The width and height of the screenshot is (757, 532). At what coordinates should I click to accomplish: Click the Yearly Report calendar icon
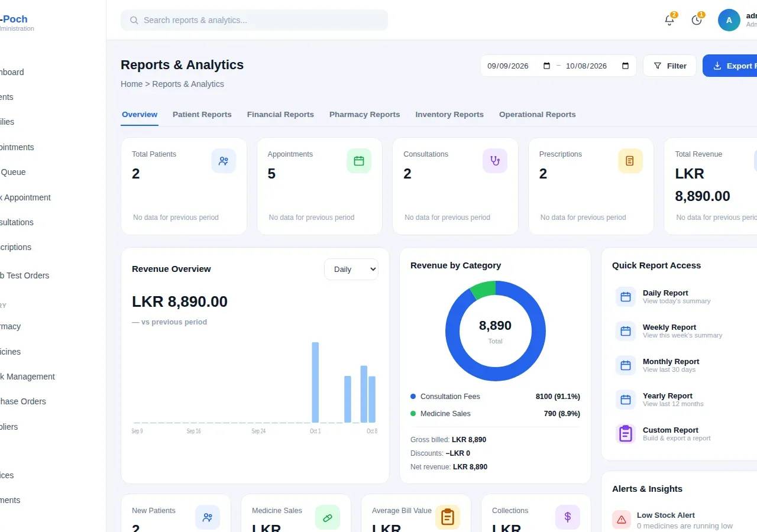point(626,400)
